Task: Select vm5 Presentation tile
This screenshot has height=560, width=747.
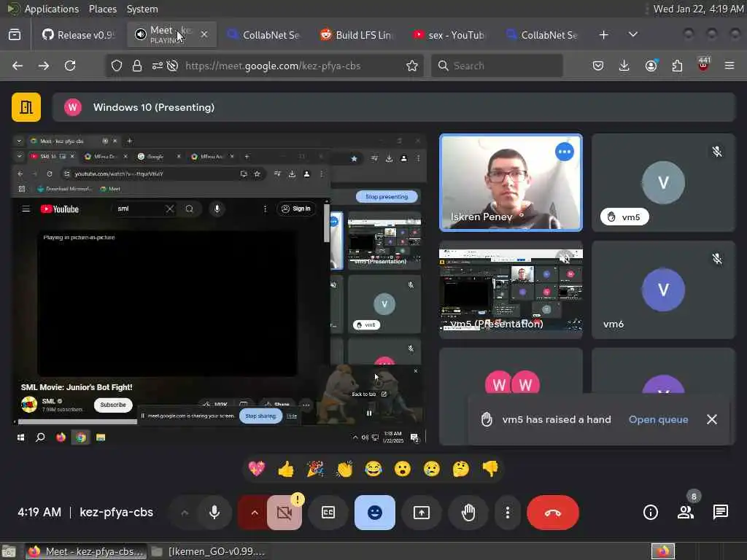Action: (x=511, y=289)
